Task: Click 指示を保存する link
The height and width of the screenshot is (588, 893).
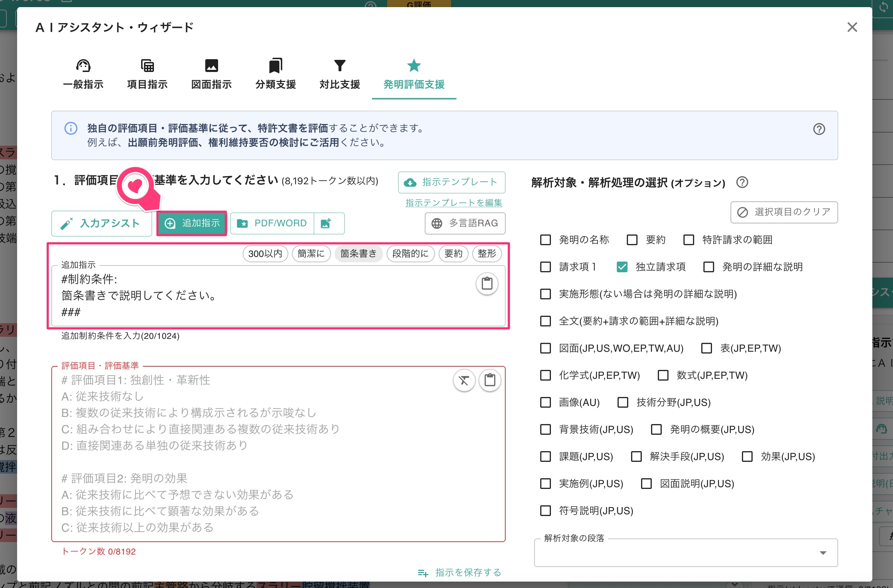Action: click(x=460, y=572)
